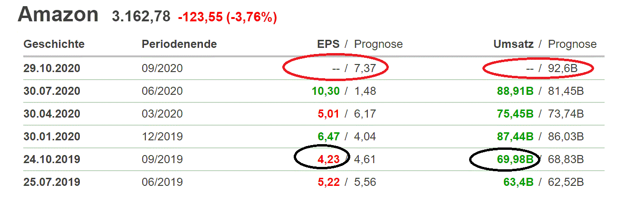Click the revenue forecast 92,6B

click(x=563, y=68)
